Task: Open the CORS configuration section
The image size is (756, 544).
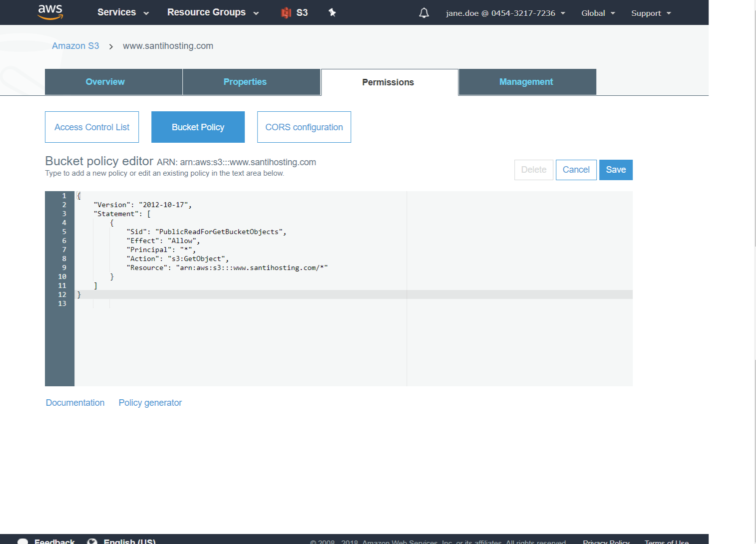Action: point(304,127)
